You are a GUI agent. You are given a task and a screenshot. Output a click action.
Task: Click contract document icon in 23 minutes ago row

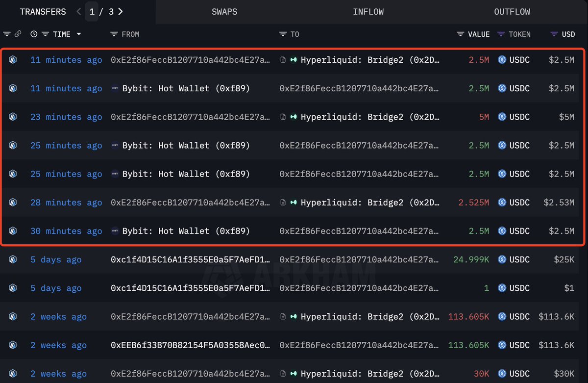tap(283, 117)
